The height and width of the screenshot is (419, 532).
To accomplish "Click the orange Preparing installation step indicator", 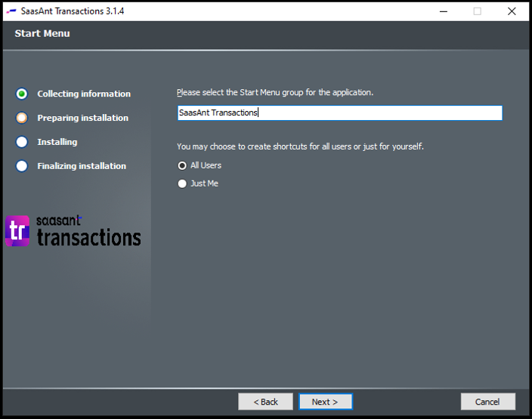I will coord(22,118).
